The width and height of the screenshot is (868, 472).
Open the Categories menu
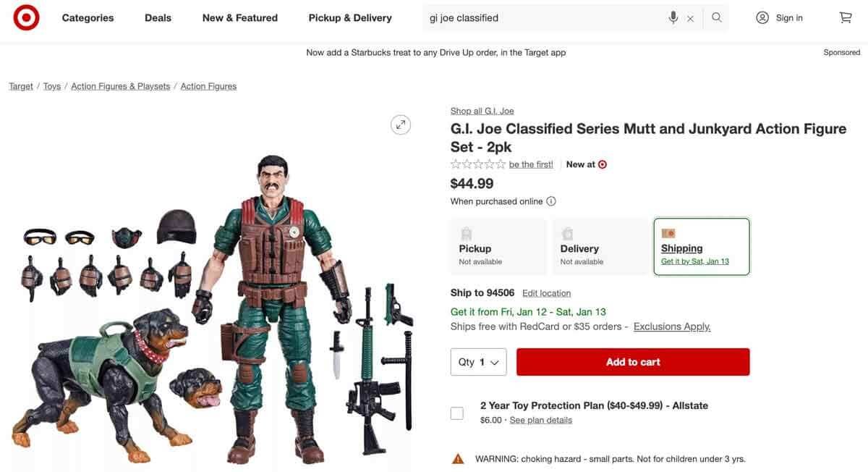(x=87, y=17)
